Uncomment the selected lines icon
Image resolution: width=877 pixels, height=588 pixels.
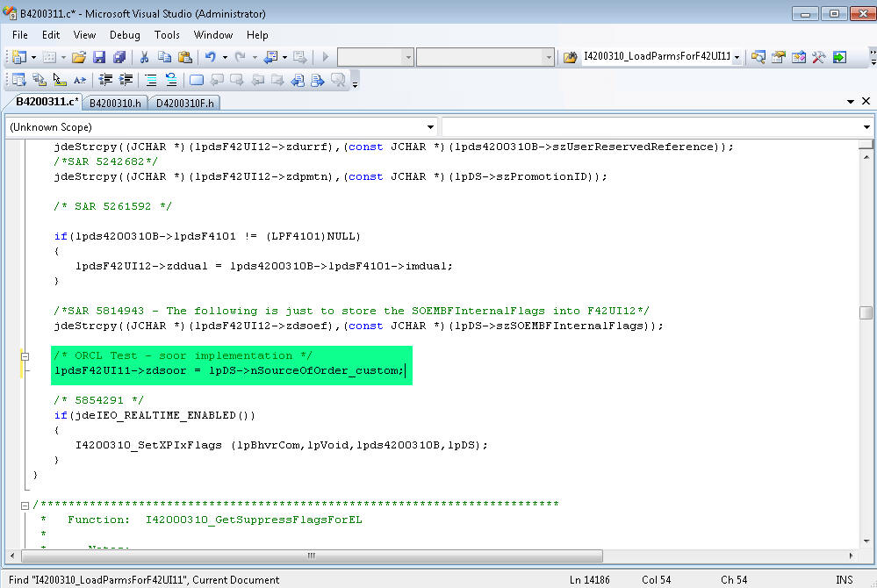(x=171, y=80)
